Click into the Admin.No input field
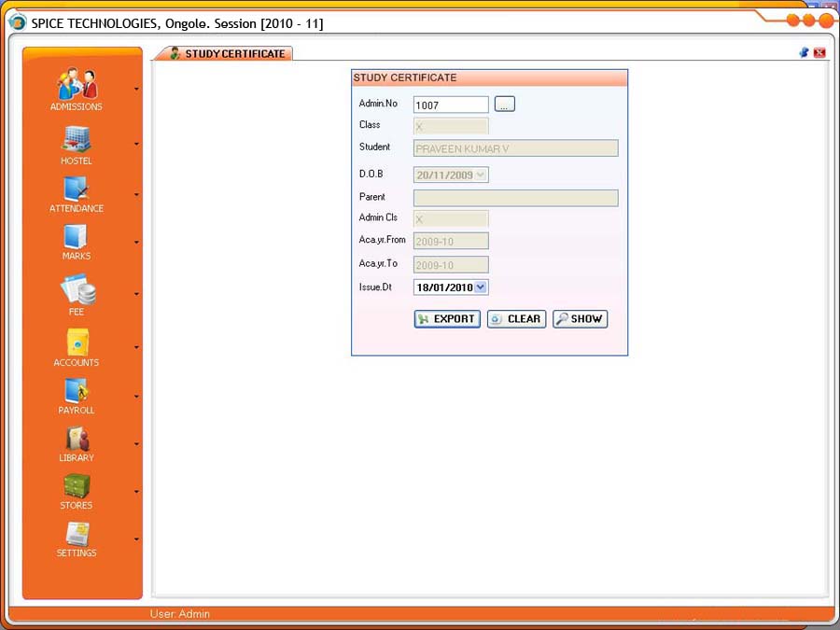 point(450,105)
